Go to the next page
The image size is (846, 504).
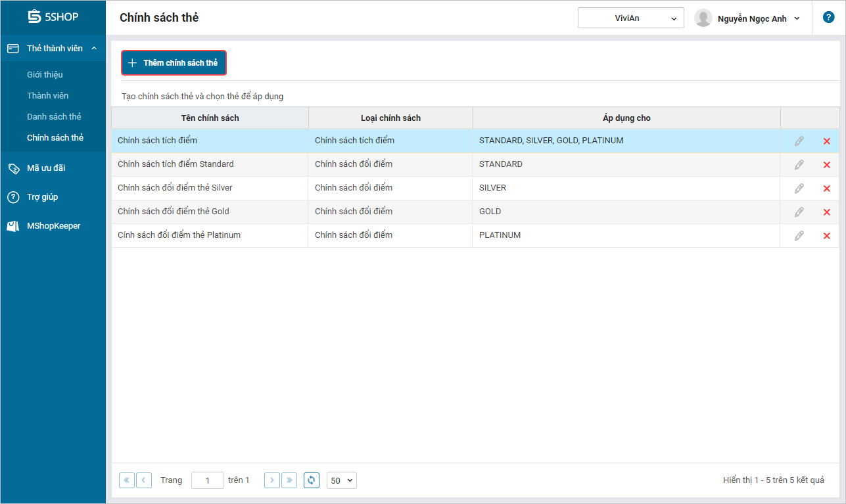click(x=272, y=480)
